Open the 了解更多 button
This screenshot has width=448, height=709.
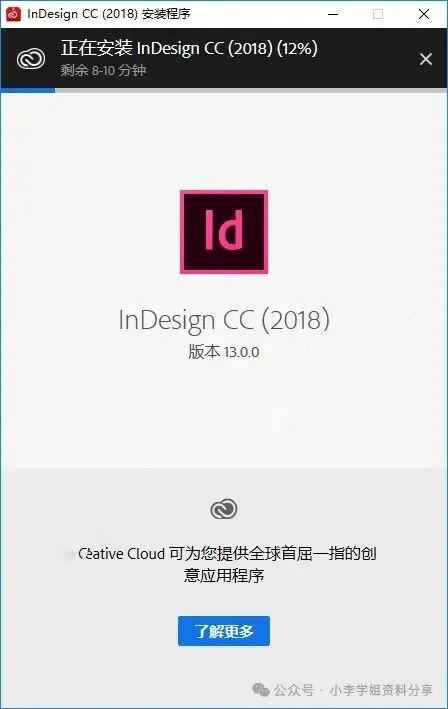coord(224,631)
